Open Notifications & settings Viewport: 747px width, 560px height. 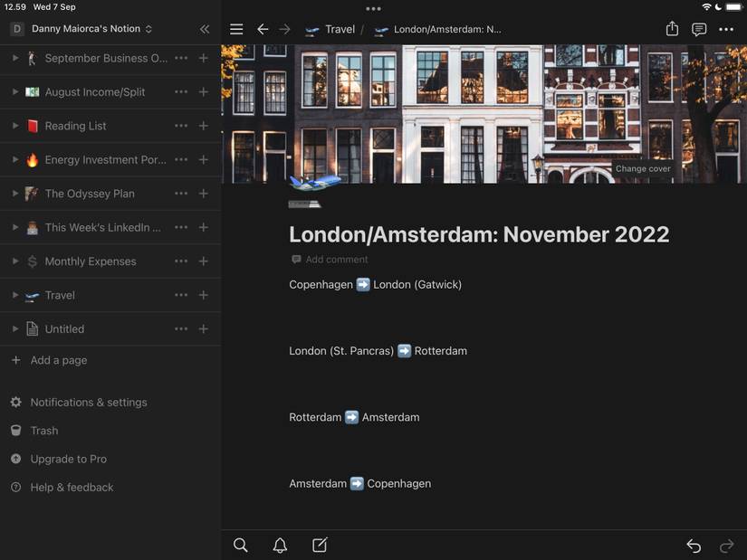(x=88, y=403)
